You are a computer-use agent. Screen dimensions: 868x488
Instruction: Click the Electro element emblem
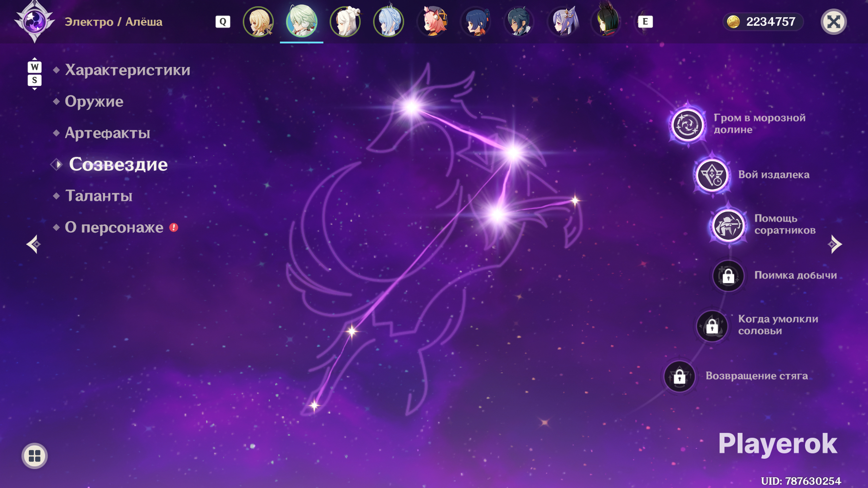pos(34,21)
